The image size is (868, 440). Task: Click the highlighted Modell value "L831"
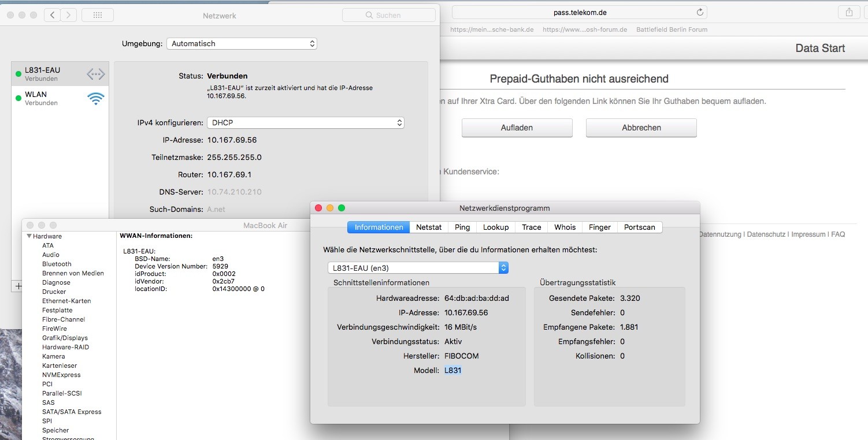[453, 370]
